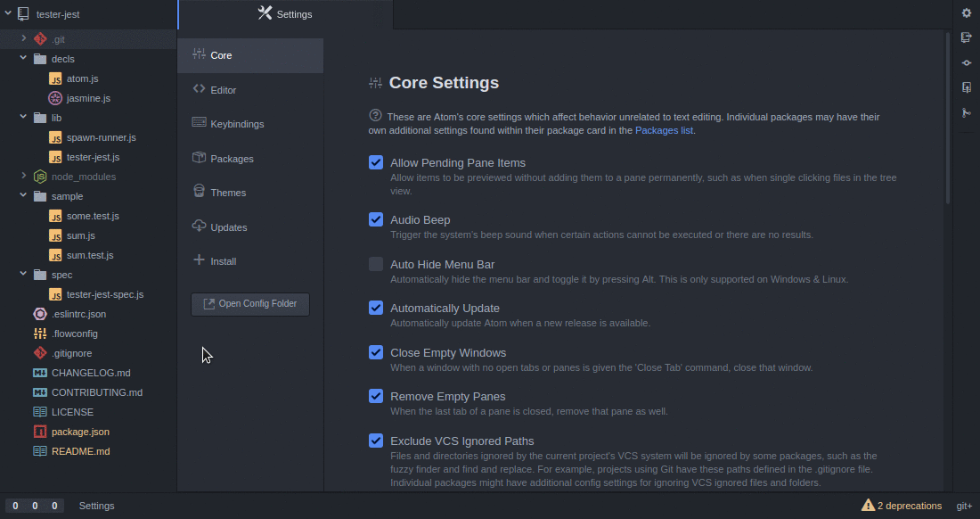This screenshot has width=980, height=519.
Task: Click the Install plus icon
Action: pyautogui.click(x=199, y=259)
